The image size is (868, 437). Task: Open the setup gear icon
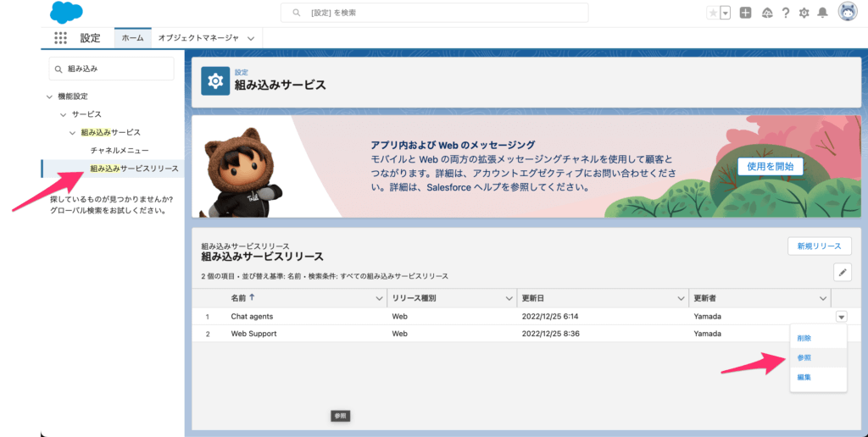tap(804, 13)
